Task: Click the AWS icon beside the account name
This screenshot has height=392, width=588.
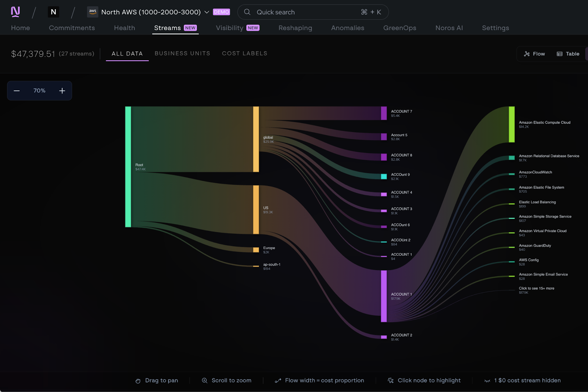Action: point(93,12)
